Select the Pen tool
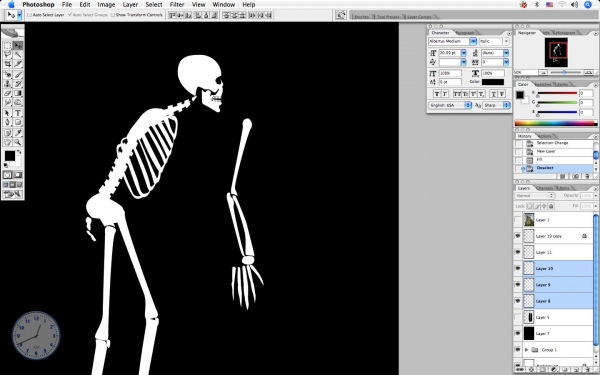The image size is (600, 375). (x=7, y=122)
